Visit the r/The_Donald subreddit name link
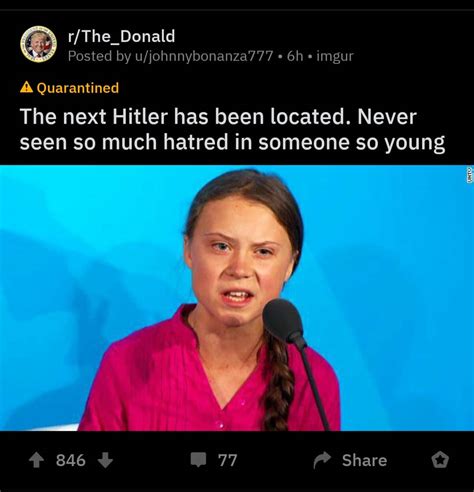The image size is (474, 492). (x=121, y=36)
